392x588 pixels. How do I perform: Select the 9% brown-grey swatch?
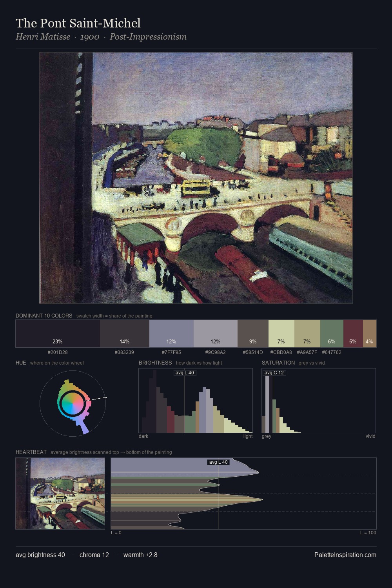(x=253, y=334)
